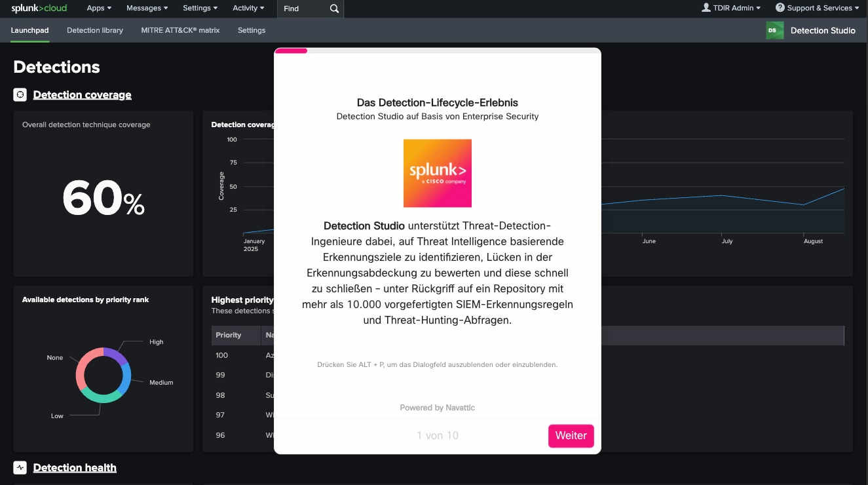Open Support & Services menu

tap(818, 8)
